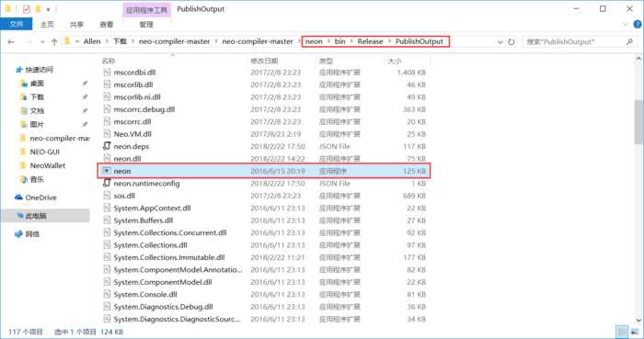This screenshot has height=339, width=644.
Task: Select the System.AppContext.dll file icon
Action: pos(107,209)
